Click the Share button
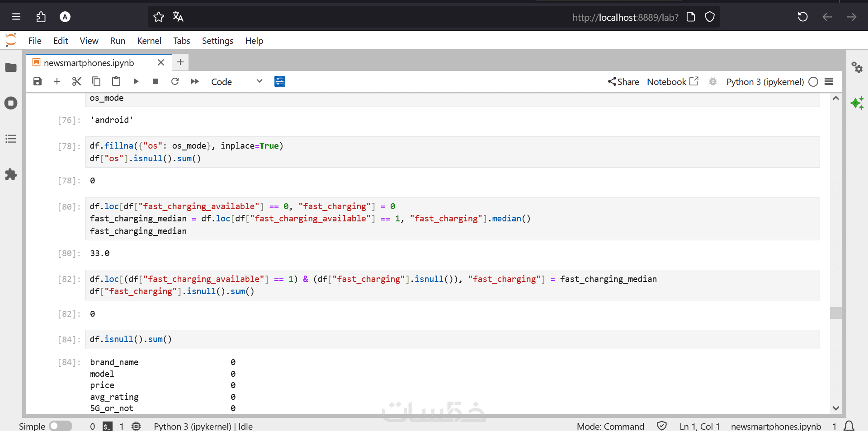 click(623, 82)
